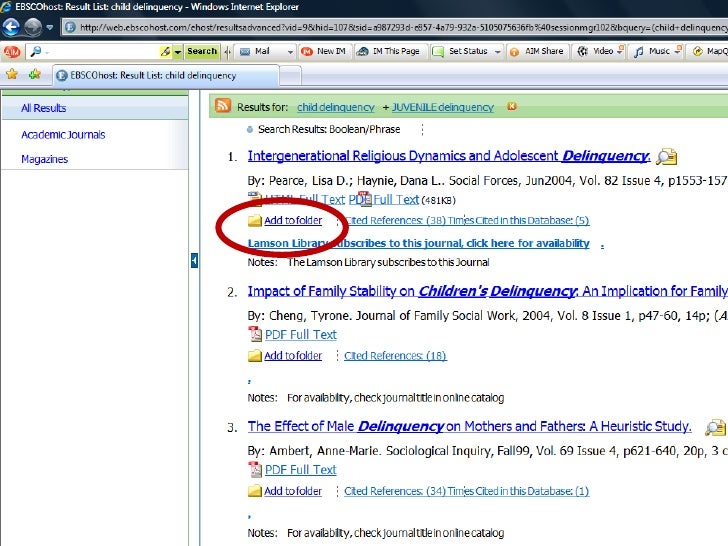
Task: Click the browser Forward arrow button
Action: (32, 27)
